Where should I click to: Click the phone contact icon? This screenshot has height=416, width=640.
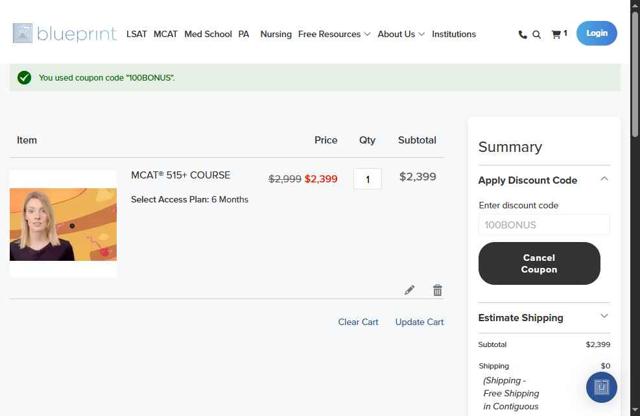pos(522,35)
